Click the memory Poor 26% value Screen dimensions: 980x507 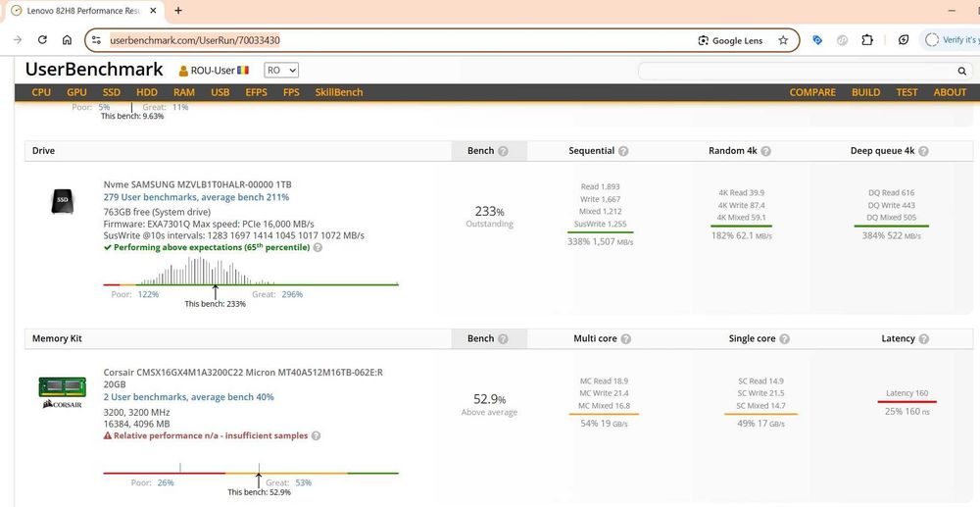pos(166,482)
